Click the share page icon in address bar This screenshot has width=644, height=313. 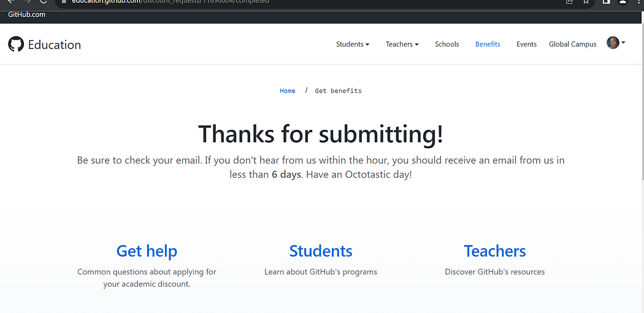[x=569, y=2]
